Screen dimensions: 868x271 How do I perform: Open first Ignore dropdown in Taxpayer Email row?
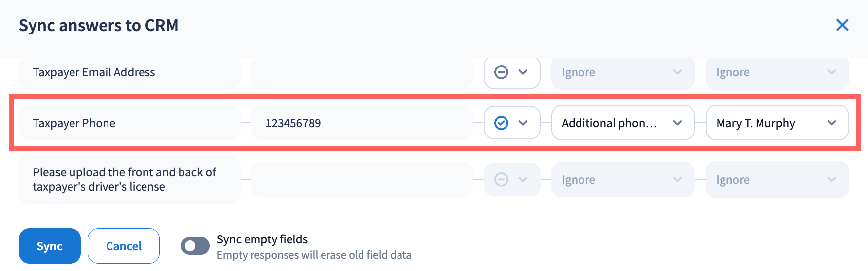coord(622,72)
